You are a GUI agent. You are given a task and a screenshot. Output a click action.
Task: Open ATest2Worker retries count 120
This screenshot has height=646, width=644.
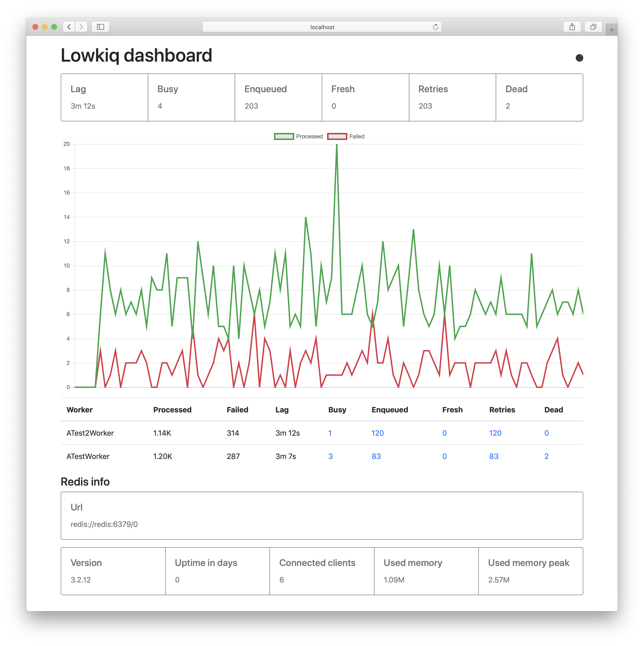pos(495,433)
